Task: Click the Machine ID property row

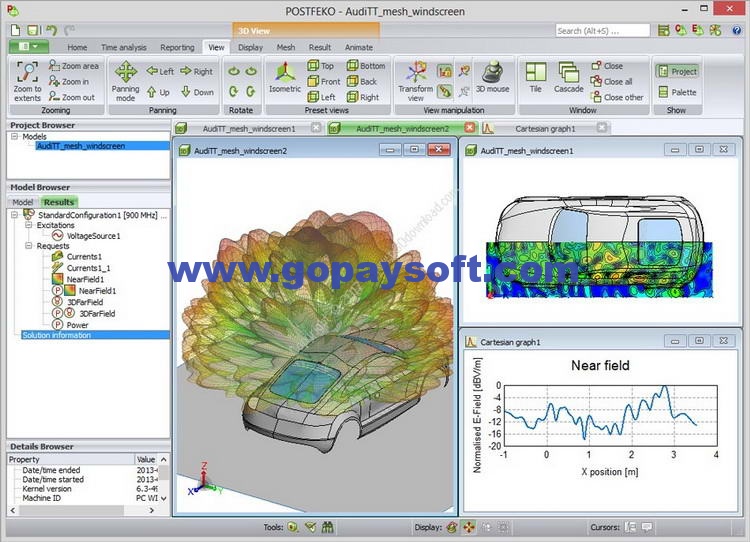Action: pos(88,498)
